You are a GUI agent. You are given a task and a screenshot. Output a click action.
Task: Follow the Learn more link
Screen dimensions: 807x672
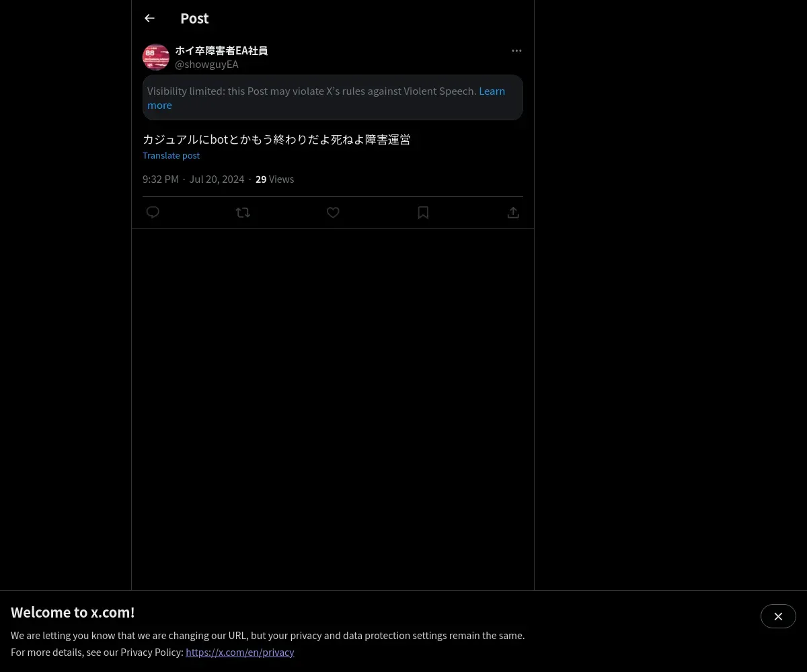(326, 98)
